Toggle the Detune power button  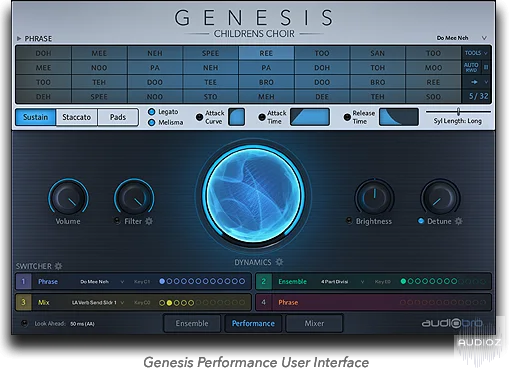point(421,221)
